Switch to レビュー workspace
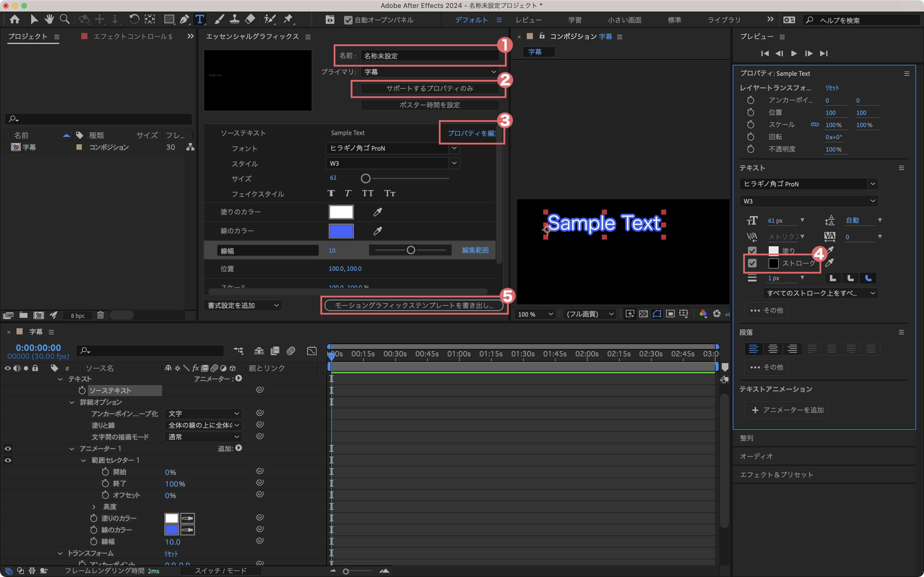924x577 pixels. [x=528, y=20]
